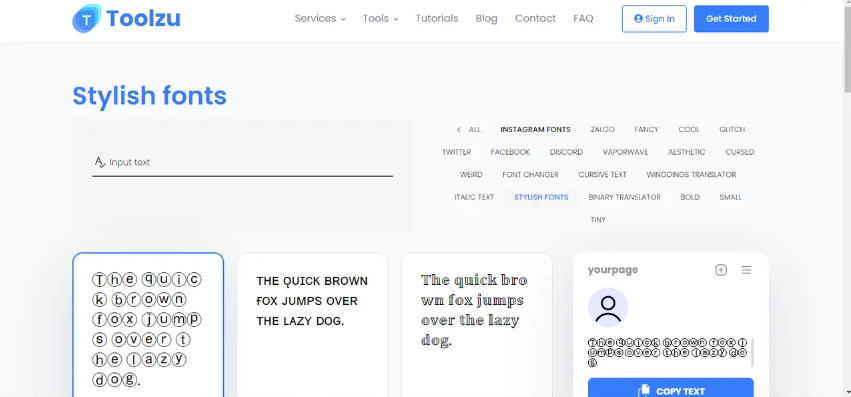Switch to TINY category

598,220
